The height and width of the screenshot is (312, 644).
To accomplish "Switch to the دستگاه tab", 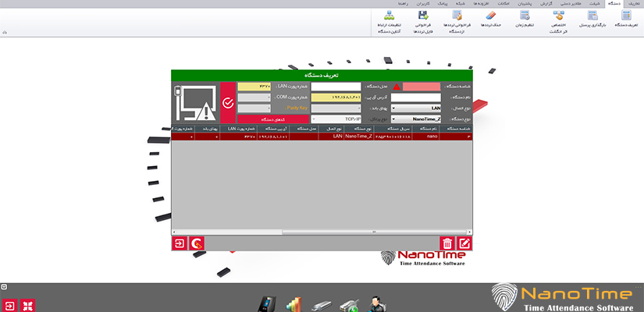I will point(614,3).
